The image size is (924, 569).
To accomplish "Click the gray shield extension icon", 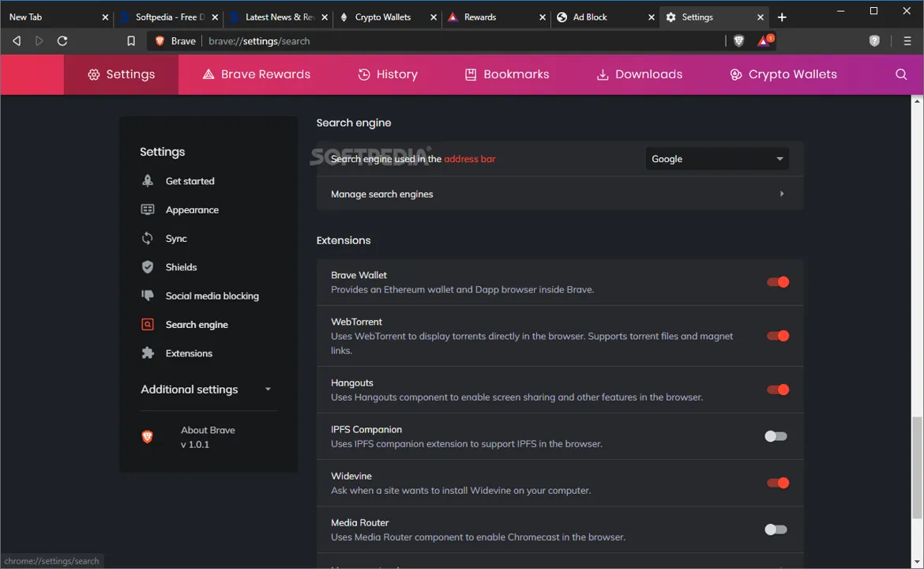I will [874, 40].
